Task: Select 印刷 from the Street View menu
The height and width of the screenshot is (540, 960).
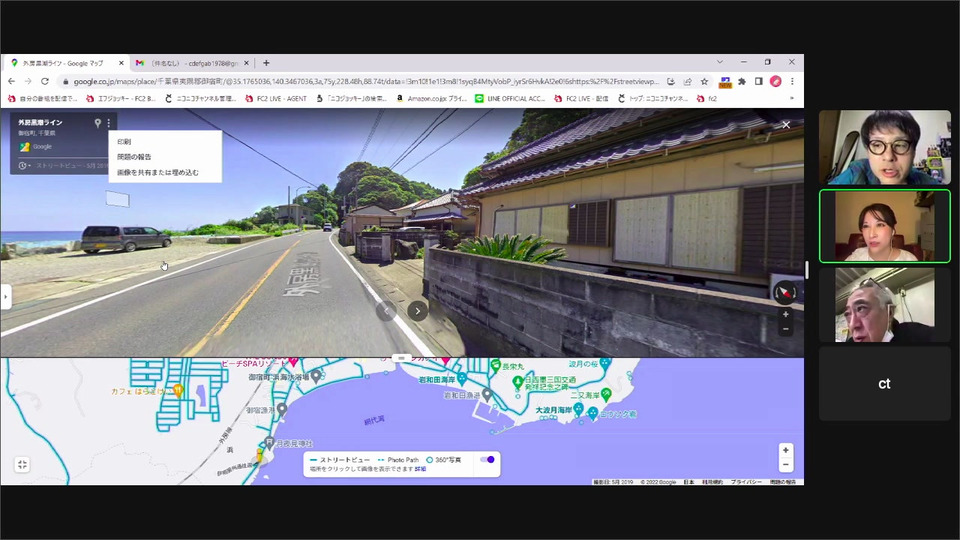Action: coord(165,141)
